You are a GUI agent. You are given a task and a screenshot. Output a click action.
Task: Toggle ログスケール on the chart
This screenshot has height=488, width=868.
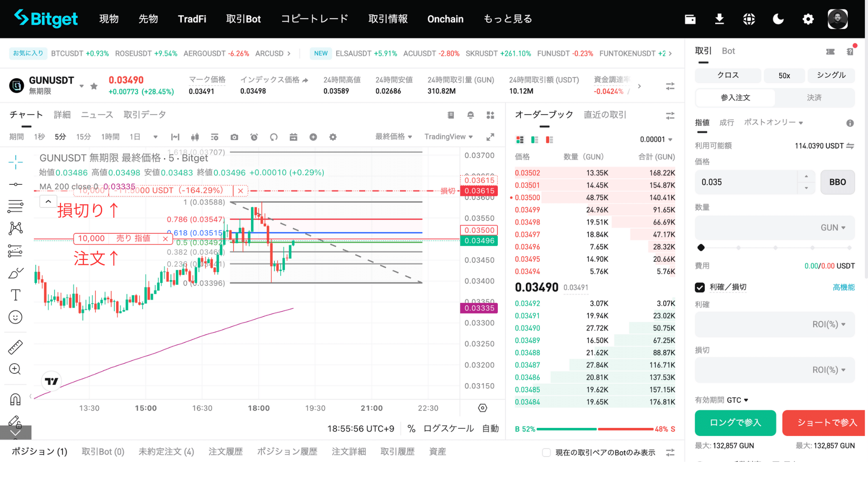448,428
